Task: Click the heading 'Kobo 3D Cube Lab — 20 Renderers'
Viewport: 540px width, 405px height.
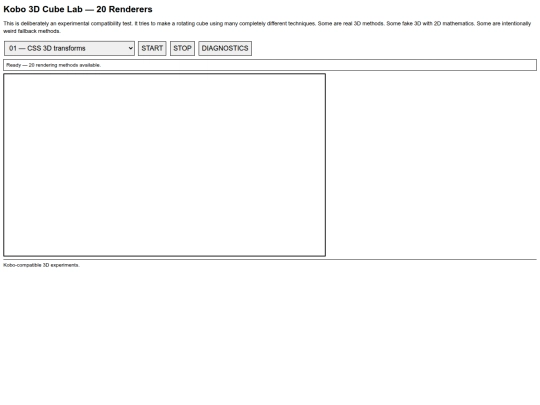Action: click(x=78, y=9)
